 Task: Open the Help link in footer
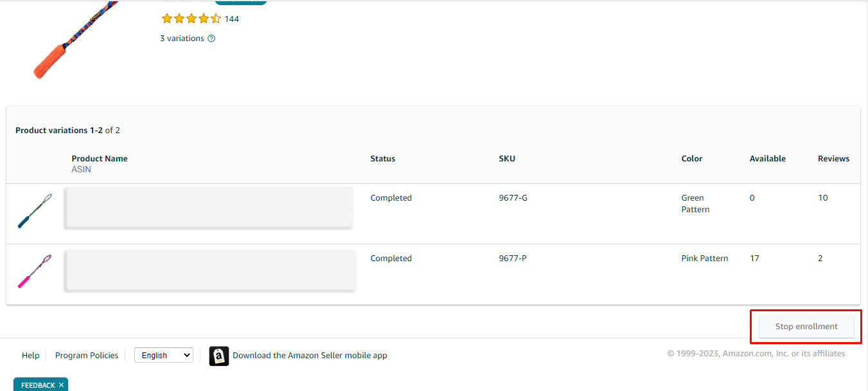click(30, 356)
